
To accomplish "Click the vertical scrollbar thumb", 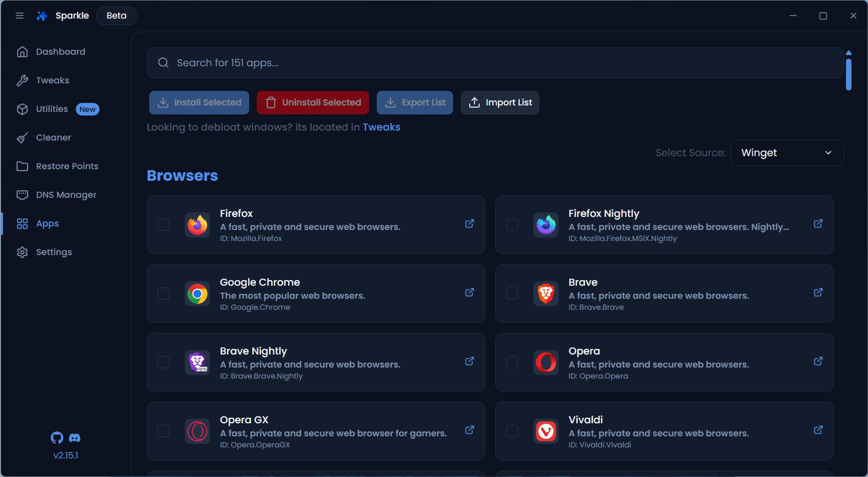I will pos(848,75).
